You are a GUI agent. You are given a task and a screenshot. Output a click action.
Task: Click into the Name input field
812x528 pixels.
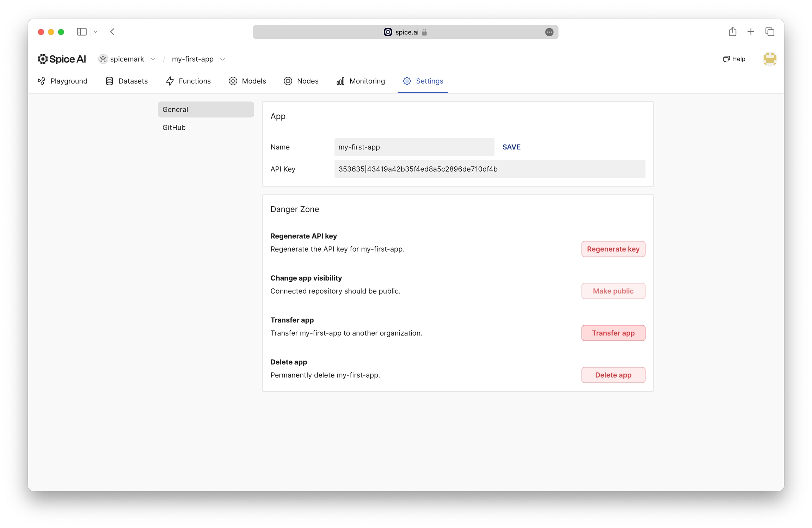point(414,147)
